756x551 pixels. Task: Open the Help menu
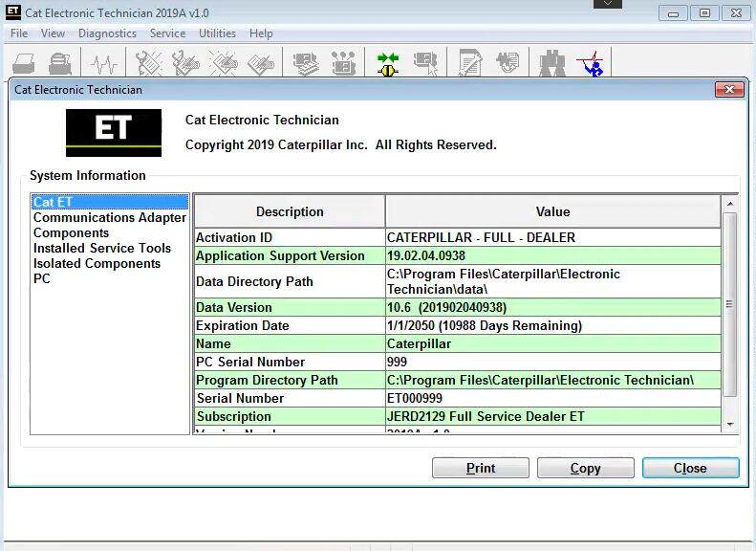point(261,33)
